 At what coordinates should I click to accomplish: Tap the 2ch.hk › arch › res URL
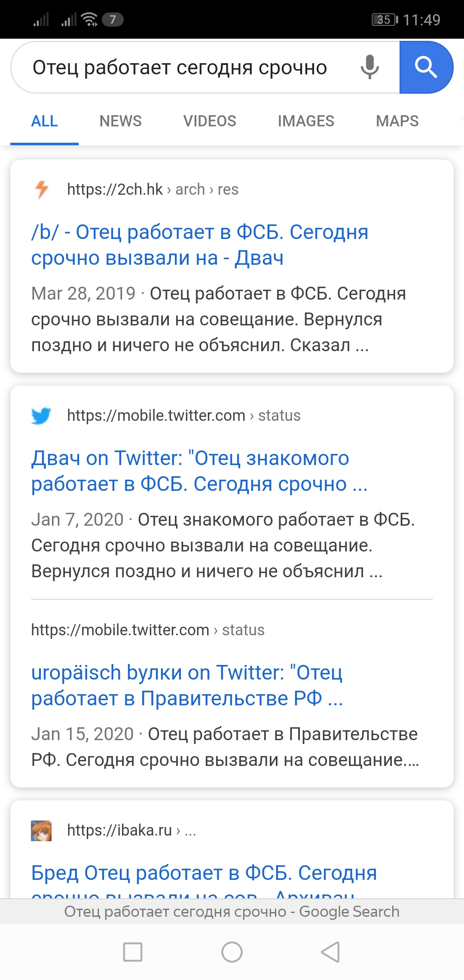(x=153, y=190)
